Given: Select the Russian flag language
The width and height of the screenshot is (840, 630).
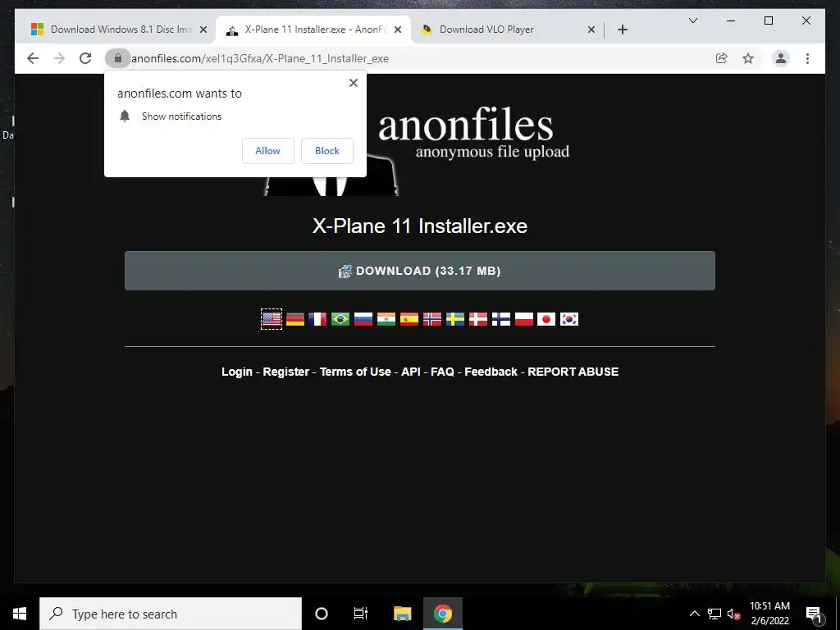Looking at the screenshot, I should point(363,319).
